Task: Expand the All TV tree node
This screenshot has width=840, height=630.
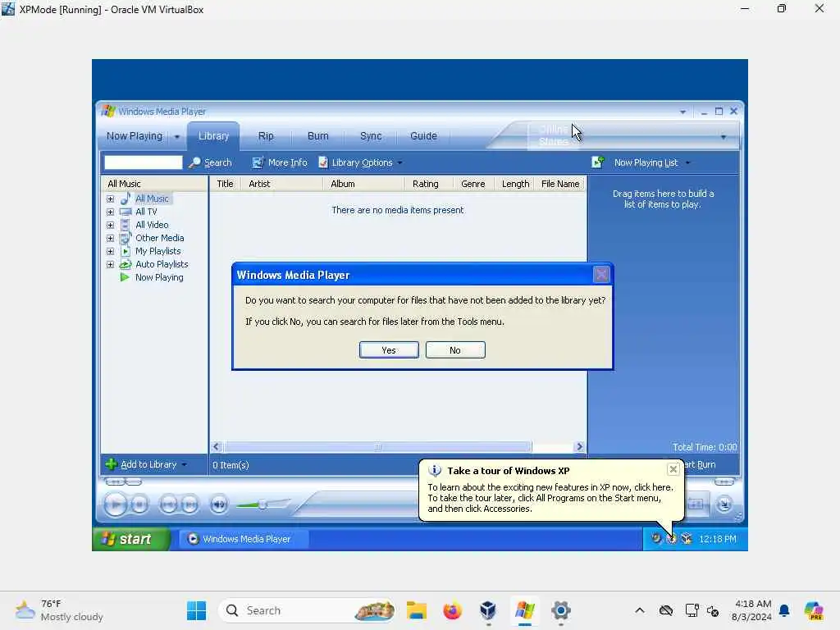Action: click(x=111, y=212)
